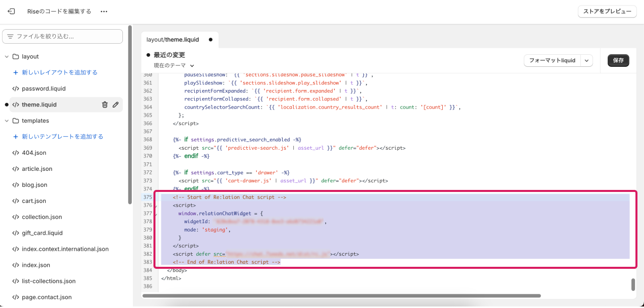Open the three-dot more actions menu

coord(104,11)
